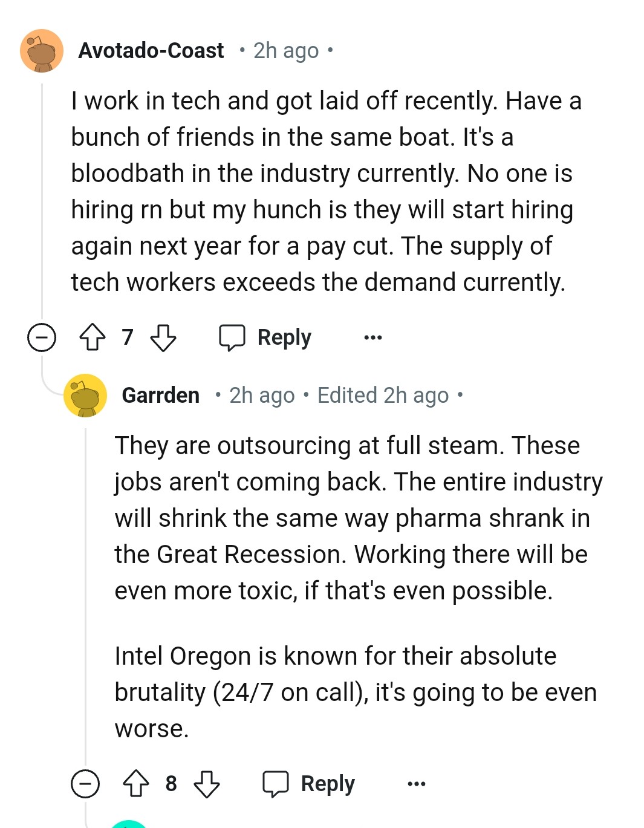Click the 2h ago timestamp on Avotado-Coast's comment
Image resolution: width=644 pixels, height=828 pixels.
click(x=285, y=51)
